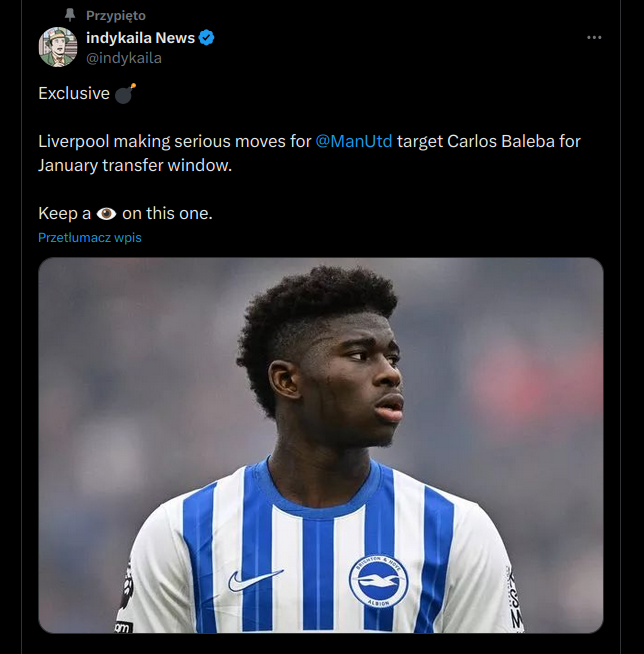Click the bomb emoji after Exclusive
Viewport: 644px width, 654px height.
pos(124,93)
